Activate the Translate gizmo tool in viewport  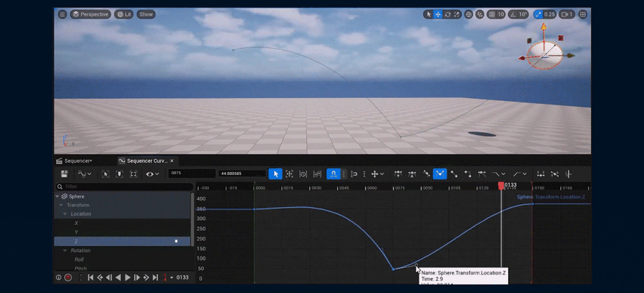pyautogui.click(x=438, y=14)
